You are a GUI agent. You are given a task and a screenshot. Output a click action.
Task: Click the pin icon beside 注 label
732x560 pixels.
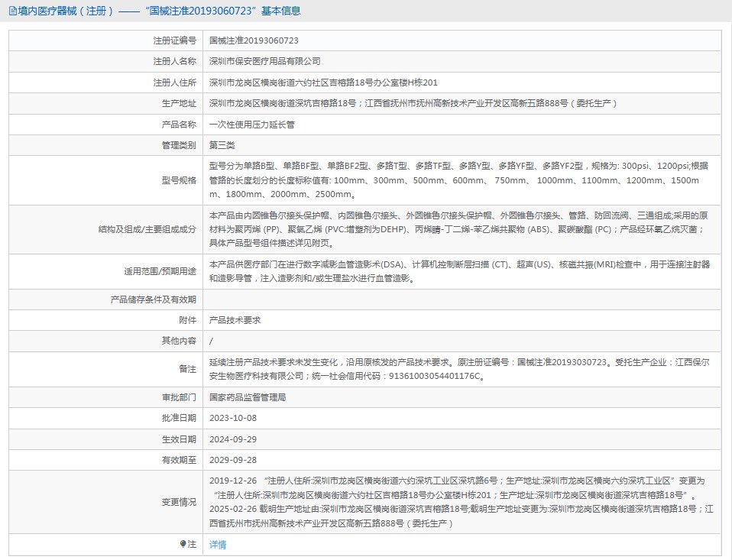(183, 545)
